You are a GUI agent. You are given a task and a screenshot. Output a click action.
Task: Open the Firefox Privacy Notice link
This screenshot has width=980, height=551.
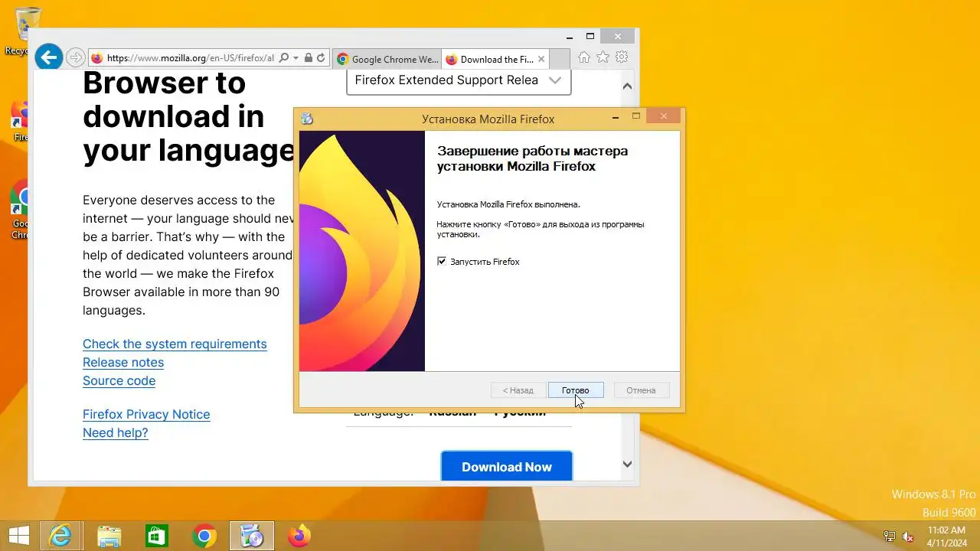pos(146,415)
